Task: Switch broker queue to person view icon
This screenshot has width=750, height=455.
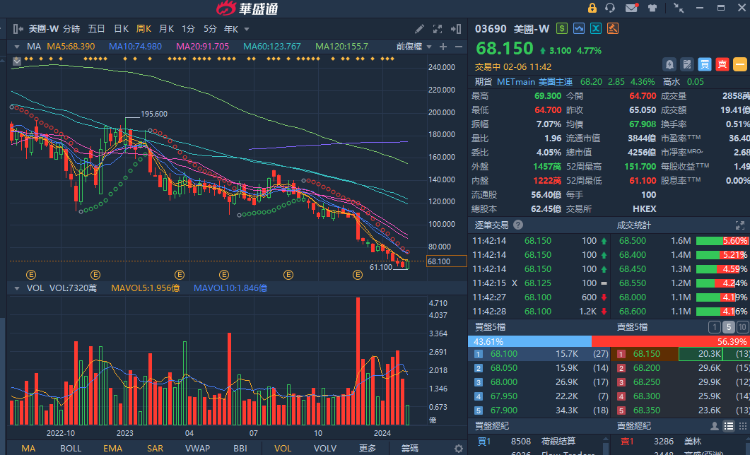Action: click(714, 426)
